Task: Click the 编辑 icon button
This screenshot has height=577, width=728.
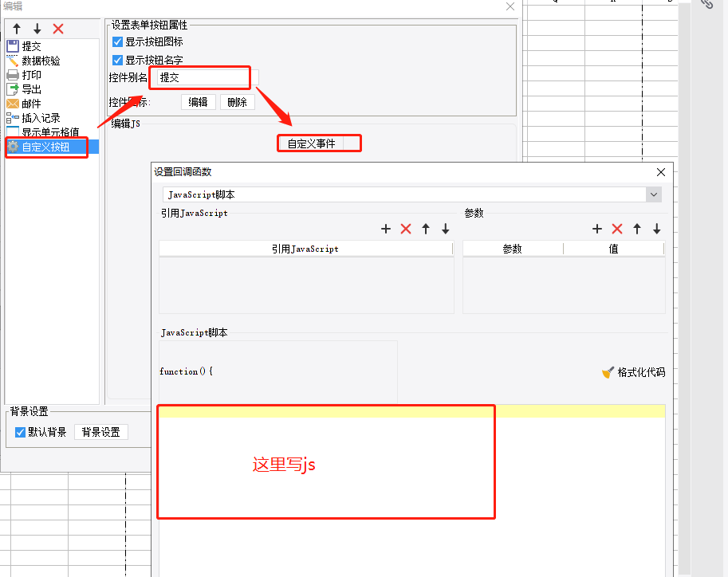Action: pyautogui.click(x=199, y=102)
